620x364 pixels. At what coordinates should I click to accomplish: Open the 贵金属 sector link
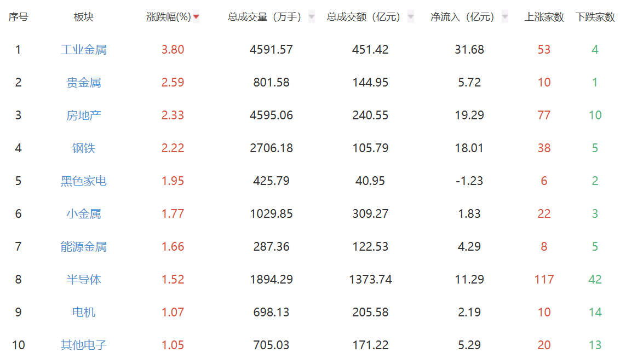pyautogui.click(x=84, y=83)
